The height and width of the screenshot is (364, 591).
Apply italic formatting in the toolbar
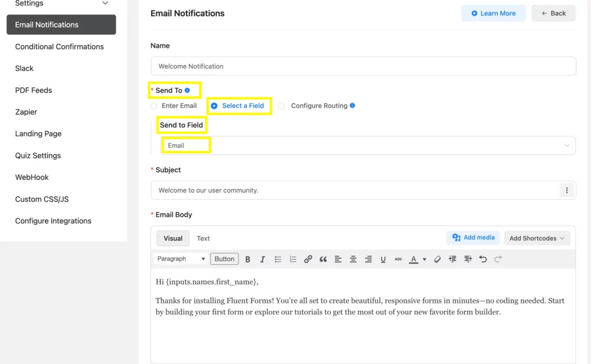coord(263,259)
